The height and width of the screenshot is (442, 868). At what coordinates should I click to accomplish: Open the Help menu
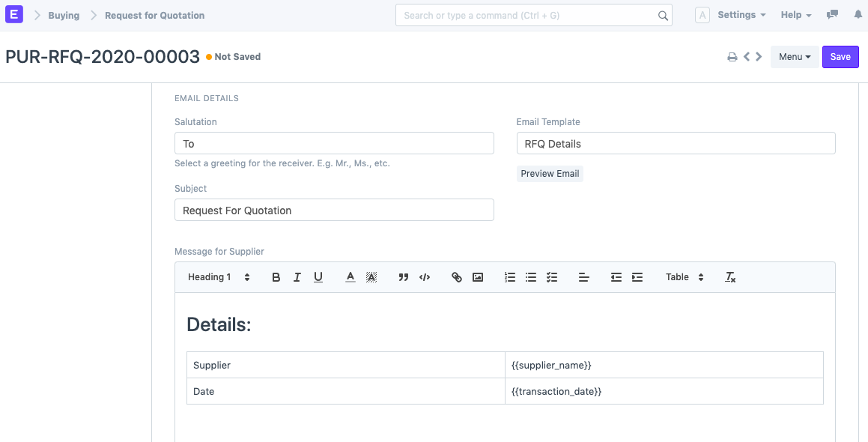tap(796, 15)
